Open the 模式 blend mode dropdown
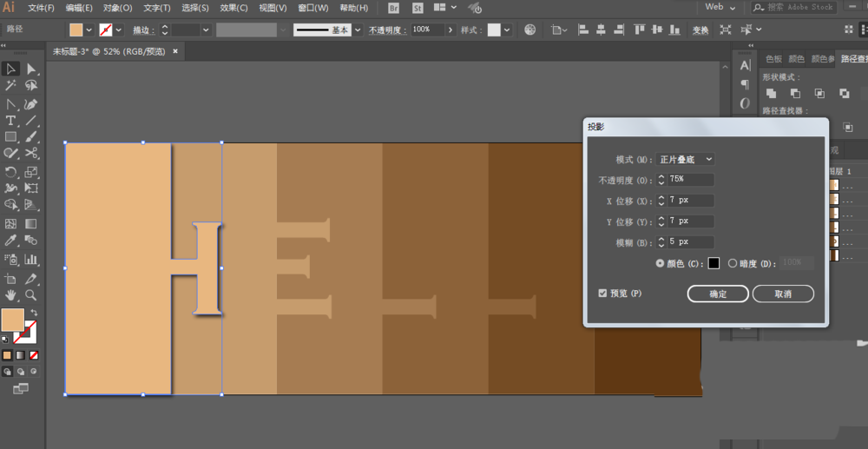Image resolution: width=868 pixels, height=449 pixels. (686, 160)
